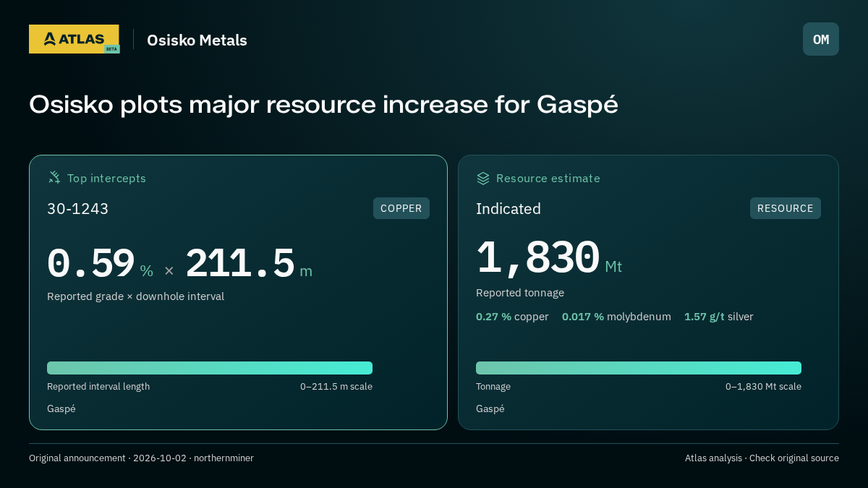Click the 'Reported tonnage' caption

[520, 293]
